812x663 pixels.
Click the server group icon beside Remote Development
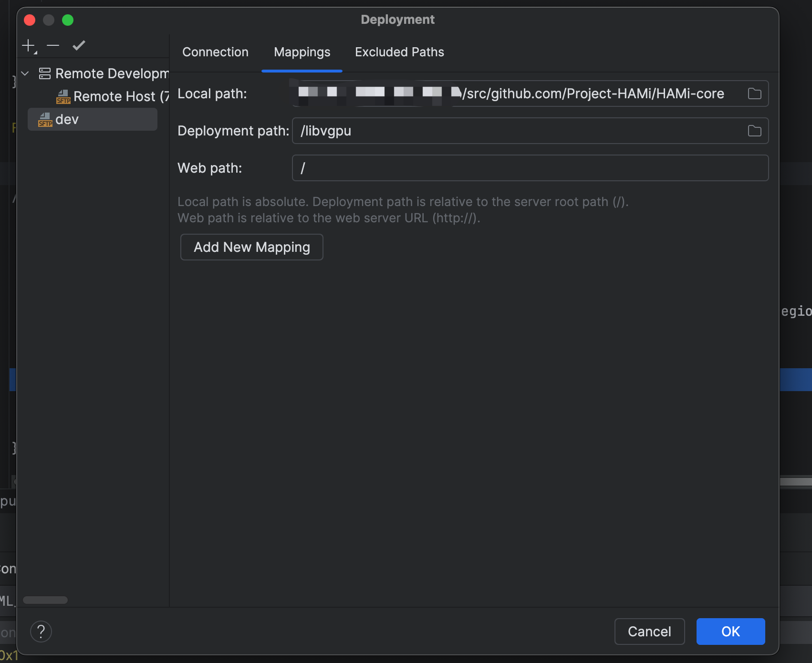[x=45, y=73]
